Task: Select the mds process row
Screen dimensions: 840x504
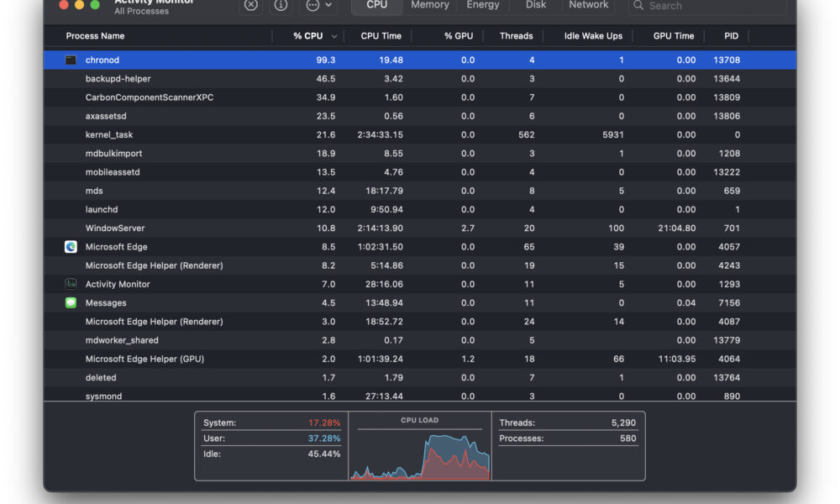Action: [419, 191]
